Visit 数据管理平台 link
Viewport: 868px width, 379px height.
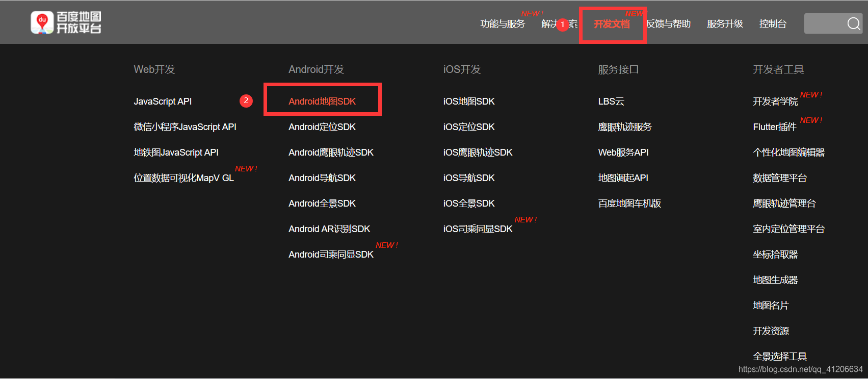(780, 178)
